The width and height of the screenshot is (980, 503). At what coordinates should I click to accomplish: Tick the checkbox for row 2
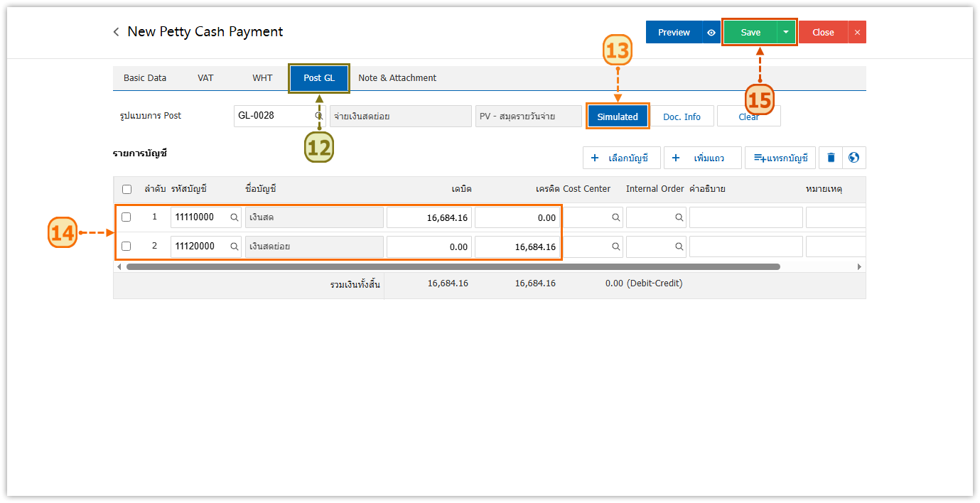click(x=126, y=247)
